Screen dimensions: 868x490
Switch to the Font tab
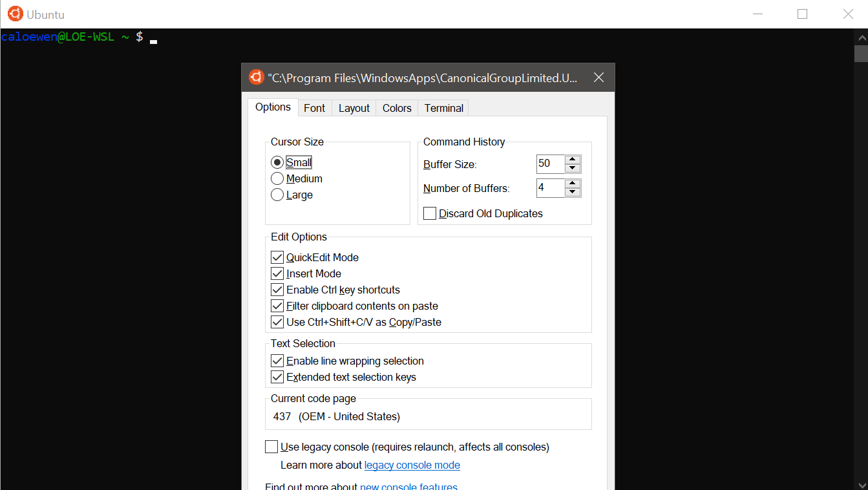[x=314, y=107]
